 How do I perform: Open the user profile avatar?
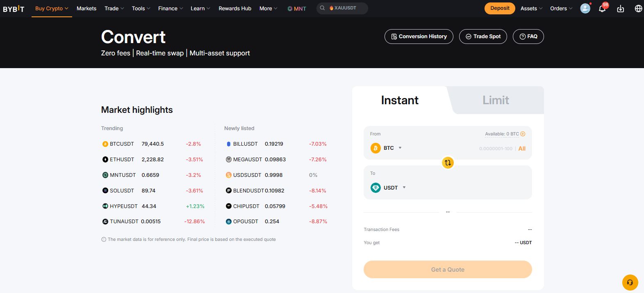(585, 8)
